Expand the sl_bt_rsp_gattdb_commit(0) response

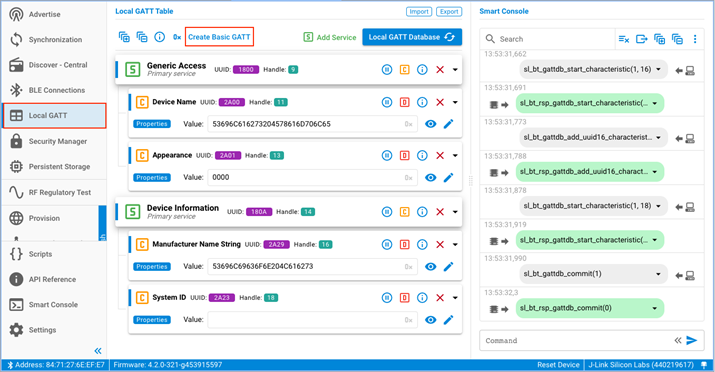point(654,308)
